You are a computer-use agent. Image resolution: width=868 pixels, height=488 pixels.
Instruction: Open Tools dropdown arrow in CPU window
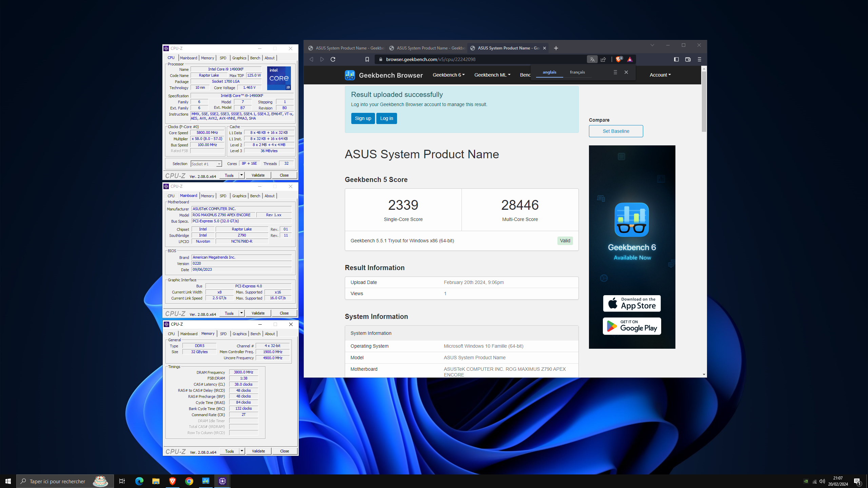tap(241, 175)
